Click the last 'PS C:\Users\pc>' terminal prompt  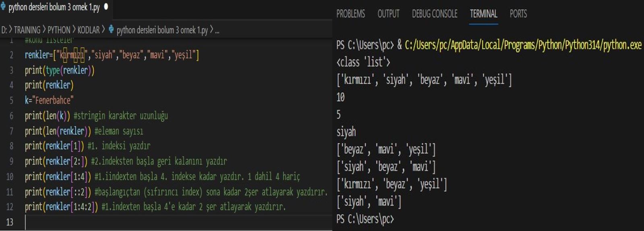[365, 219]
